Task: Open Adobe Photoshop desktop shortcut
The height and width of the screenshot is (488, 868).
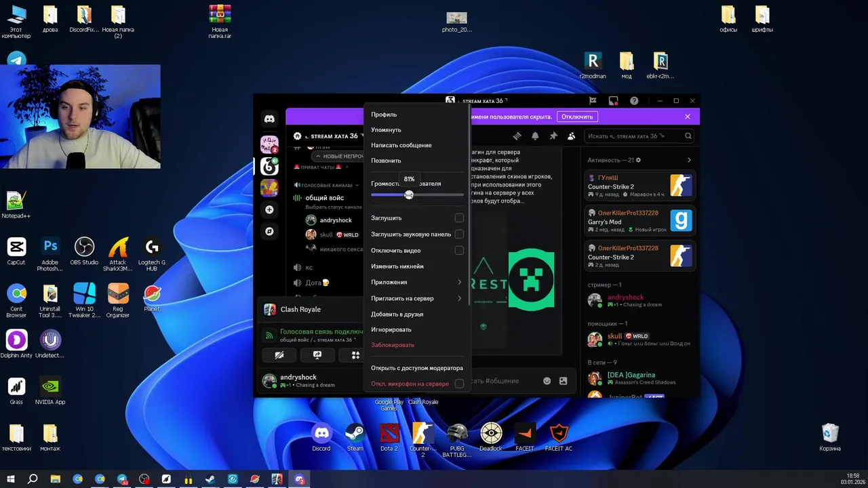Action: 50,253
